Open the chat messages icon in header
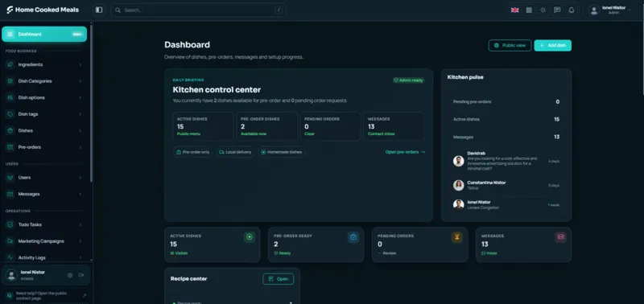The height and width of the screenshot is (304, 644). pyautogui.click(x=557, y=10)
